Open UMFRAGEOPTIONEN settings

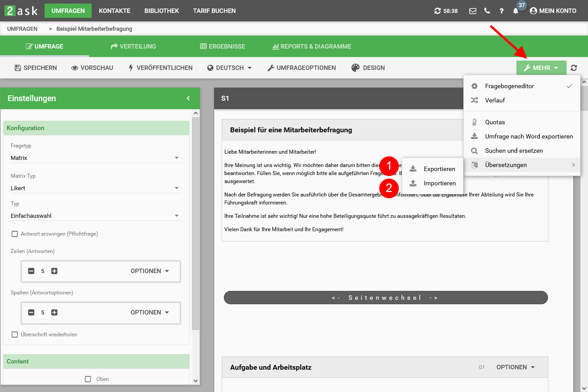coord(301,68)
